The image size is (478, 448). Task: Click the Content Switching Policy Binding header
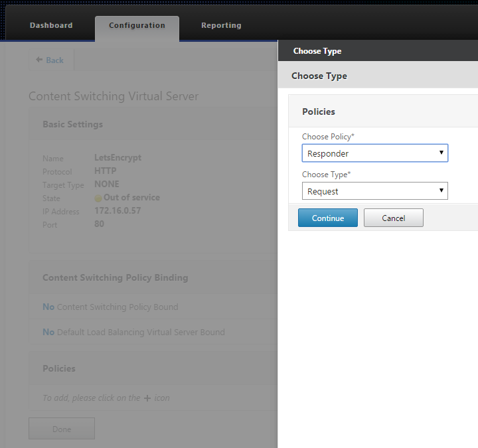[x=115, y=277]
